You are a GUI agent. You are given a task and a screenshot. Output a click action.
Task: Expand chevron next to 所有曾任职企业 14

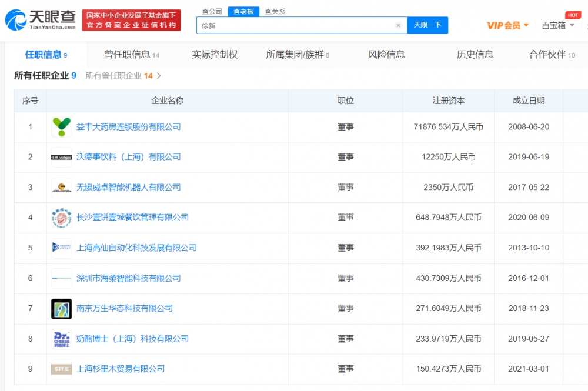point(159,76)
